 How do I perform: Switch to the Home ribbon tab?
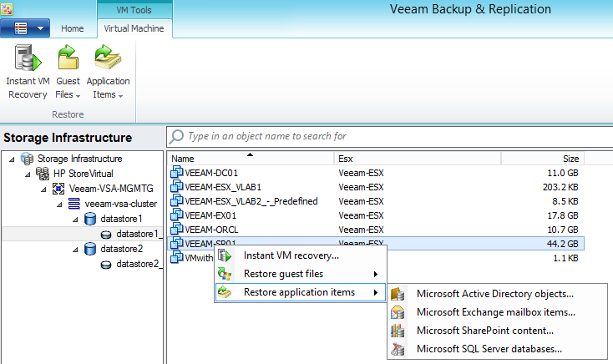coord(73,28)
